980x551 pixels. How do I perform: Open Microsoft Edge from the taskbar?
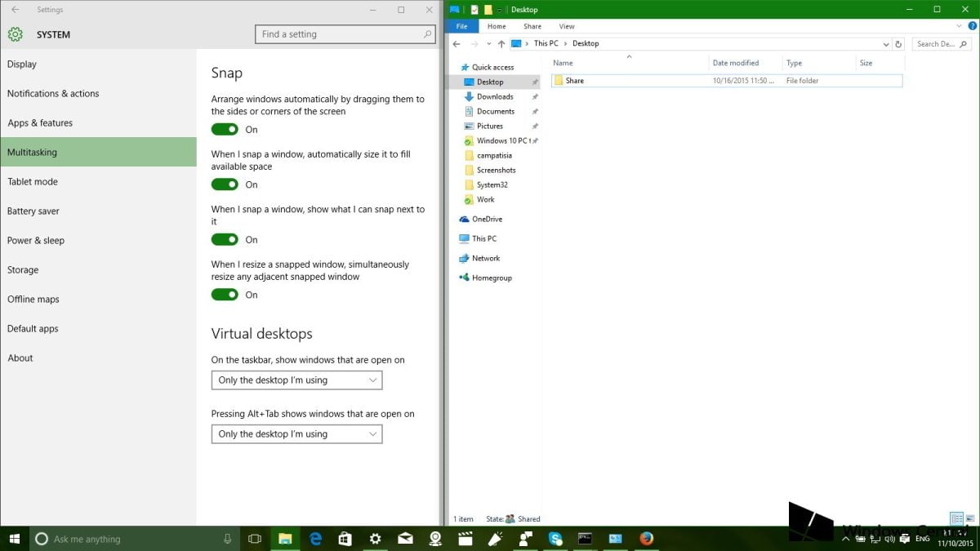point(315,539)
